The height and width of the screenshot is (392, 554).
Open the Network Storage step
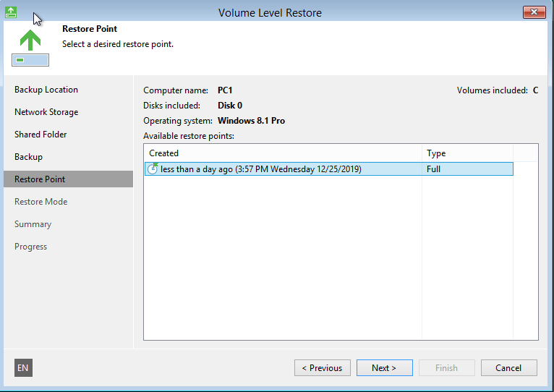[46, 112]
